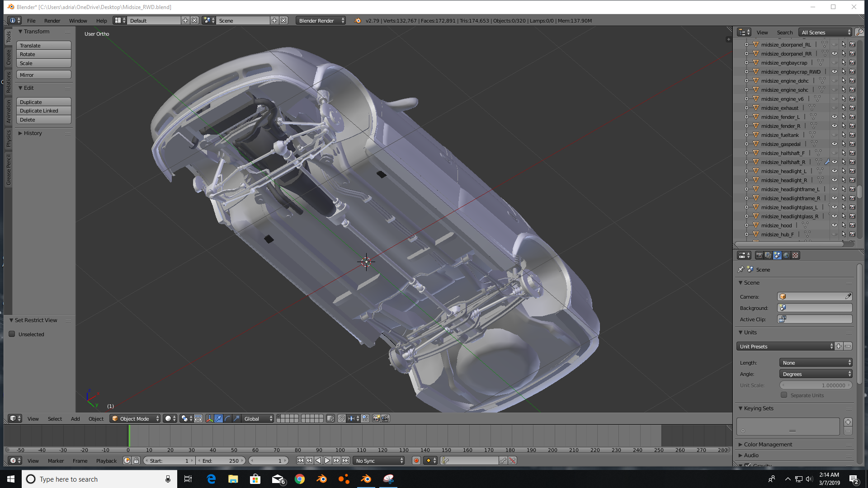
Task: Click the OpenGL render animation clapper icon
Action: (x=385, y=418)
